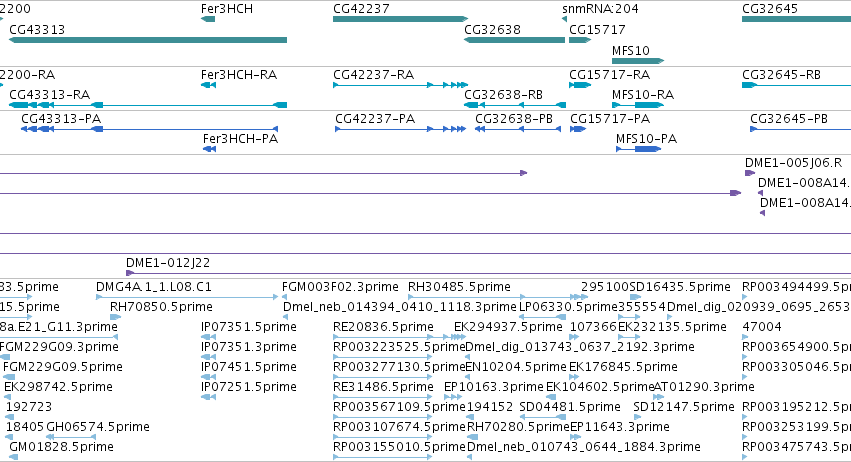Click EST RP003567109.5prime
Screen dimensions: 851x462
click(382, 417)
